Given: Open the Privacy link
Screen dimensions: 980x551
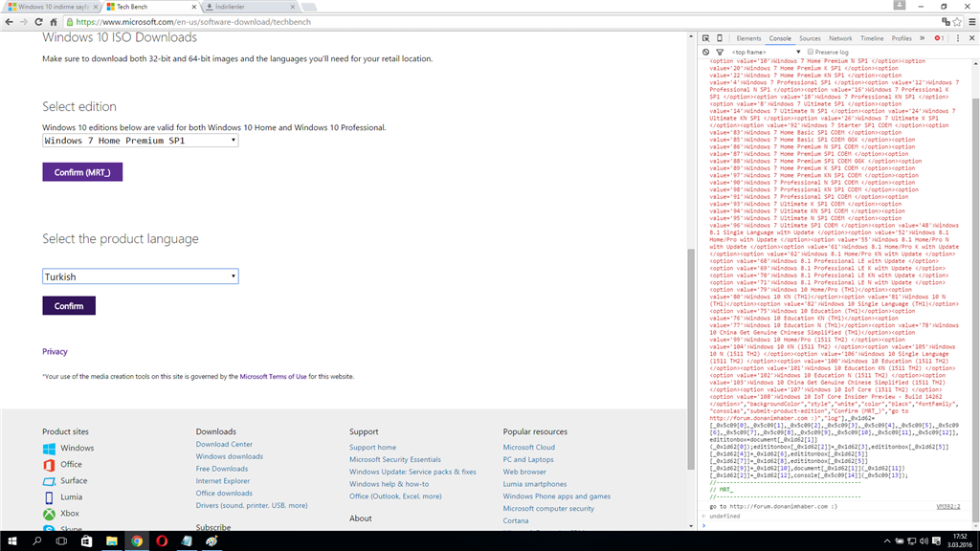Looking at the screenshot, I should pyautogui.click(x=55, y=352).
